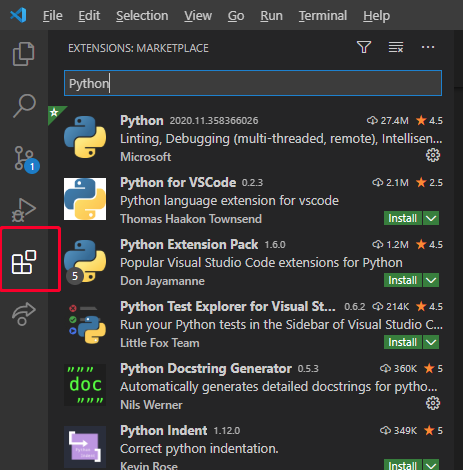
Task: Select Python Test Explorer for Visual St... title
Action: pyautogui.click(x=228, y=306)
